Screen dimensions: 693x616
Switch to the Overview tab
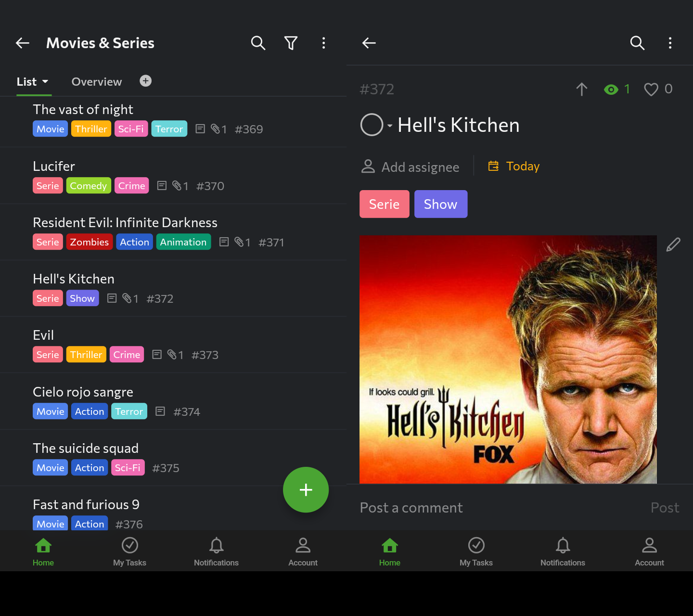[x=97, y=82]
